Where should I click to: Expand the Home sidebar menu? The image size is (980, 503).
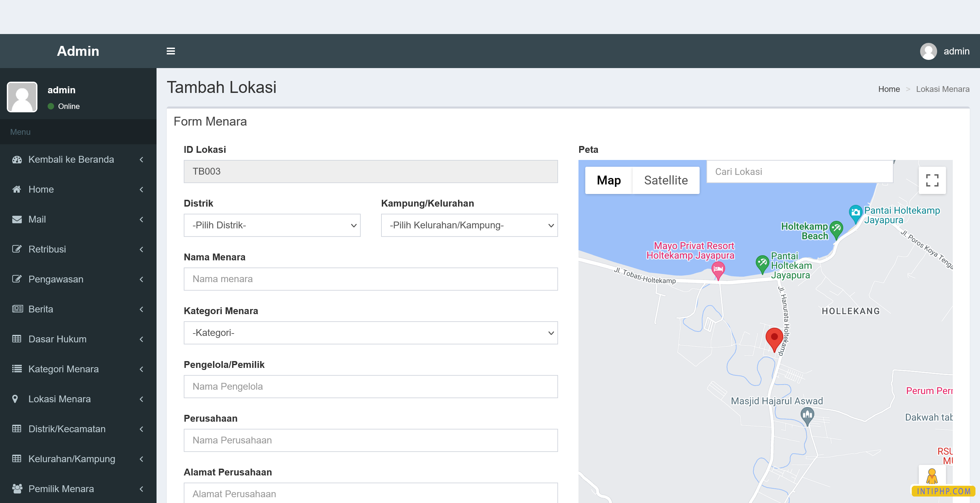141,189
